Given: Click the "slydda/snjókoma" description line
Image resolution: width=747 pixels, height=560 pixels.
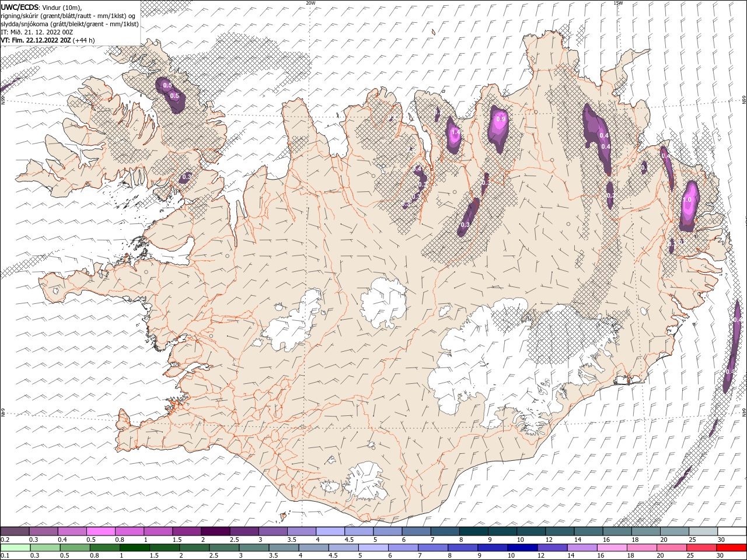Looking at the screenshot, I should point(70,24).
